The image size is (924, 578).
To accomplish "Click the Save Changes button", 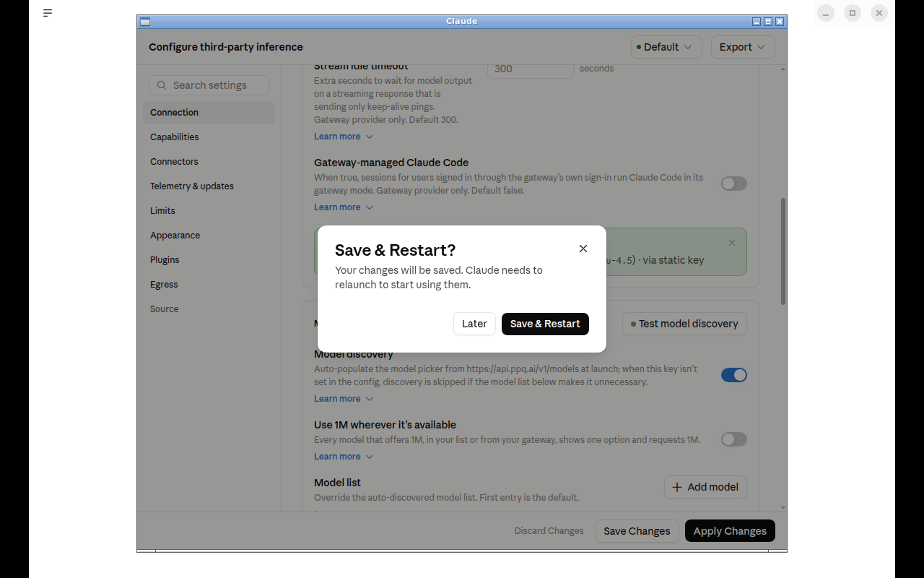I will point(637,531).
